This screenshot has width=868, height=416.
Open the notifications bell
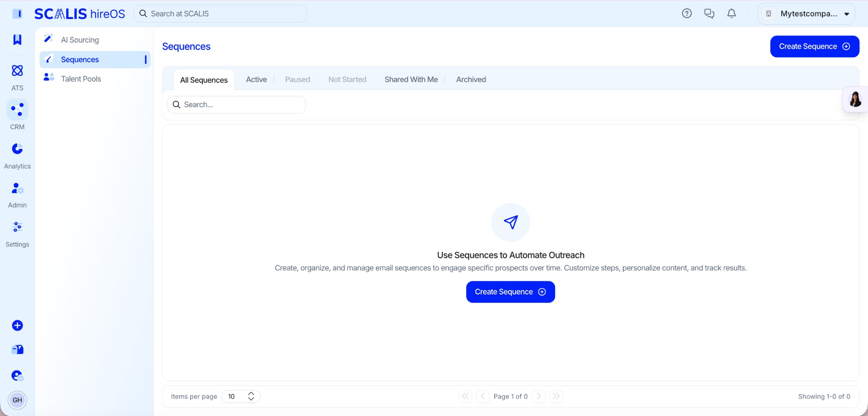pyautogui.click(x=732, y=14)
